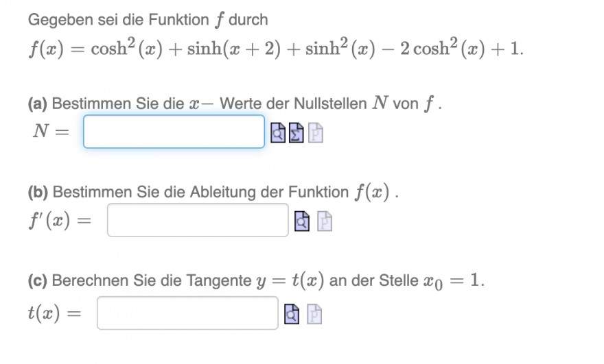This screenshot has width=604, height=364.
Task: Click the greyed P page icon beside N
Action: 316,133
